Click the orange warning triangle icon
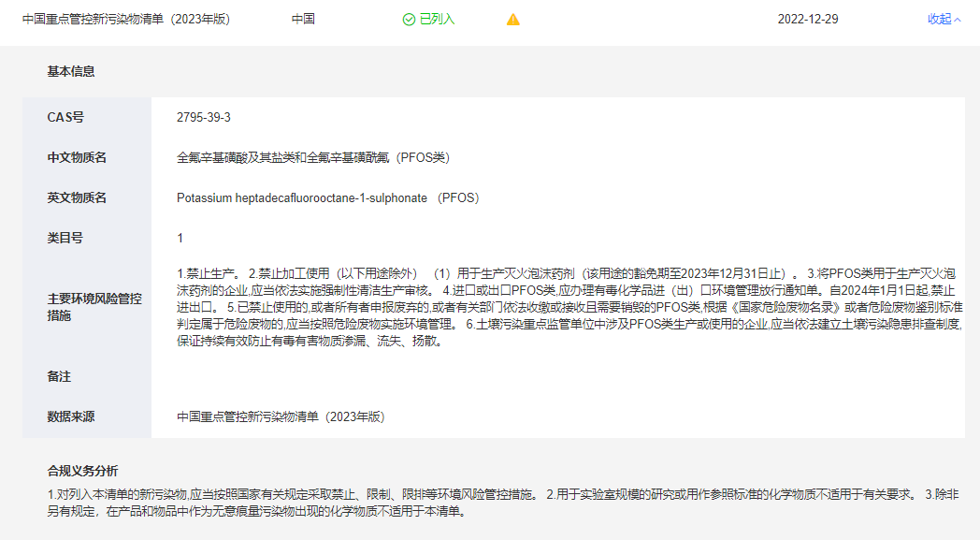Screen dimensions: 980x540 tap(512, 20)
